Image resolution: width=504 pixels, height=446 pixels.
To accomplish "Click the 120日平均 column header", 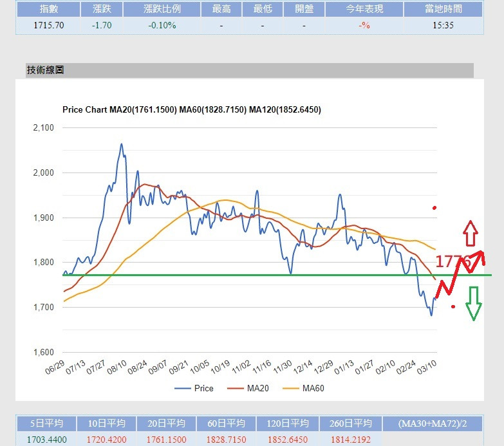I will click(288, 423).
